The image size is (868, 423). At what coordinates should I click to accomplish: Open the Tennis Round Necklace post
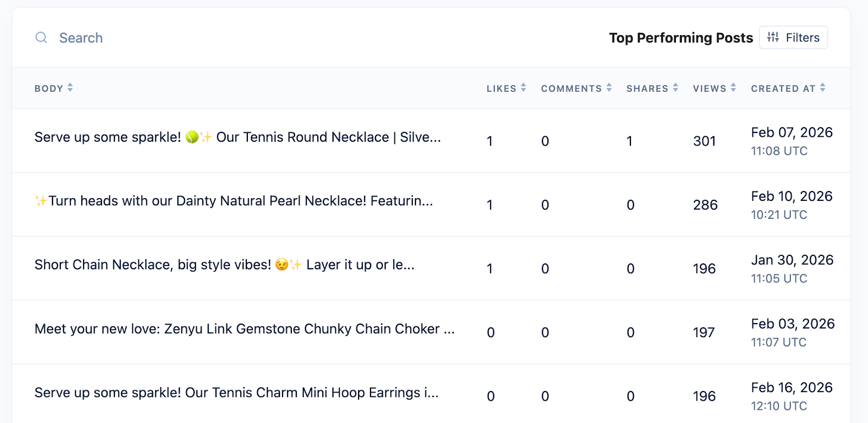[238, 137]
